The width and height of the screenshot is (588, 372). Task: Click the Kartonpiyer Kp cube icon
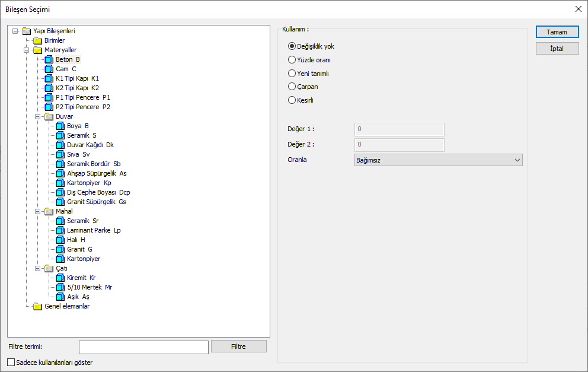[x=60, y=183]
